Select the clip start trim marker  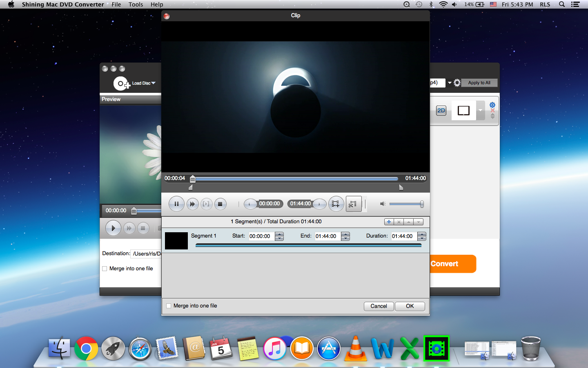190,187
